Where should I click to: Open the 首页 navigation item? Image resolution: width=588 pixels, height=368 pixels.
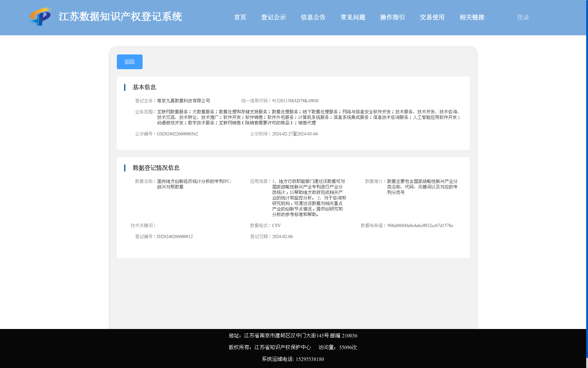point(240,17)
